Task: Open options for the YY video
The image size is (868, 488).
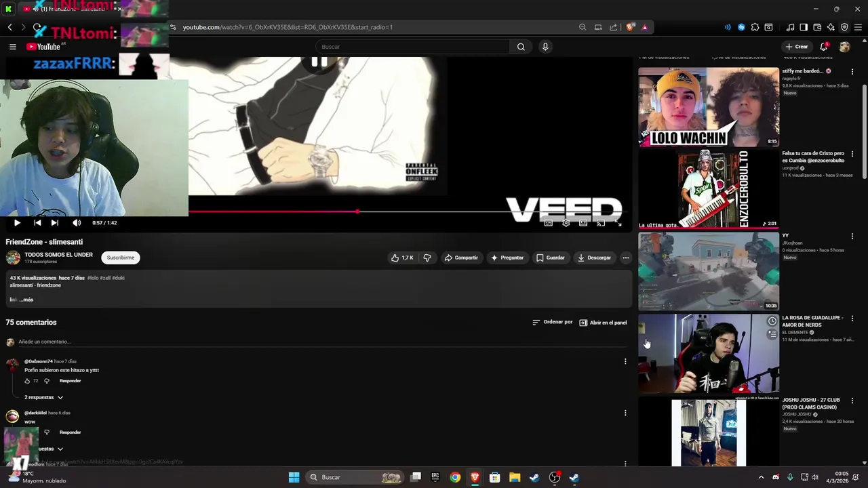Action: click(852, 237)
